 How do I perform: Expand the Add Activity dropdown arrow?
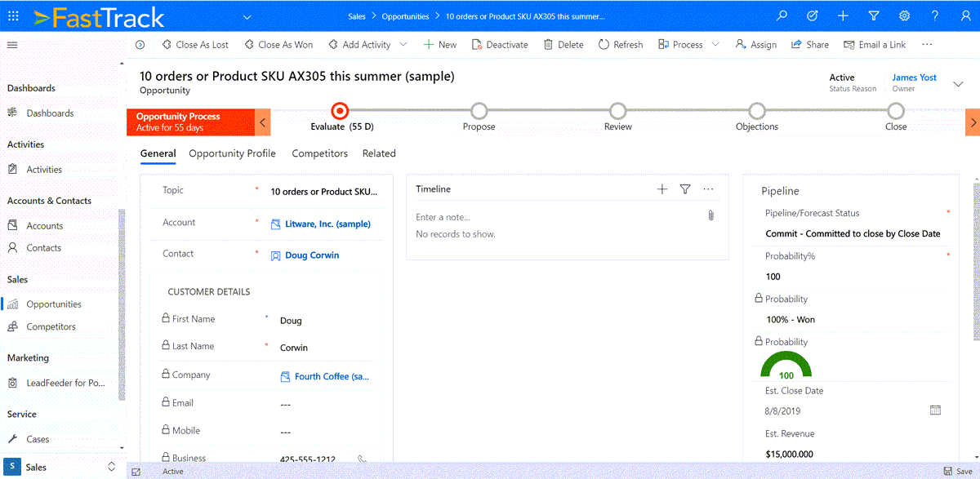point(403,45)
